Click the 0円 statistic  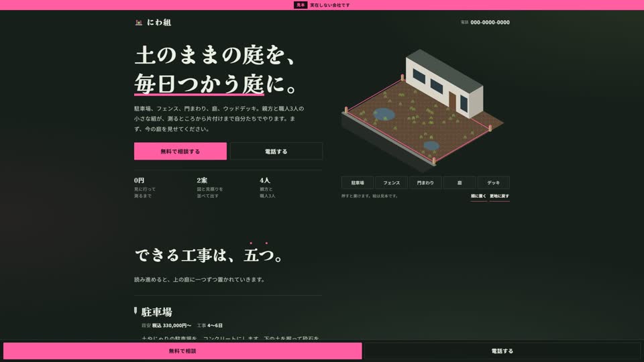tap(140, 180)
